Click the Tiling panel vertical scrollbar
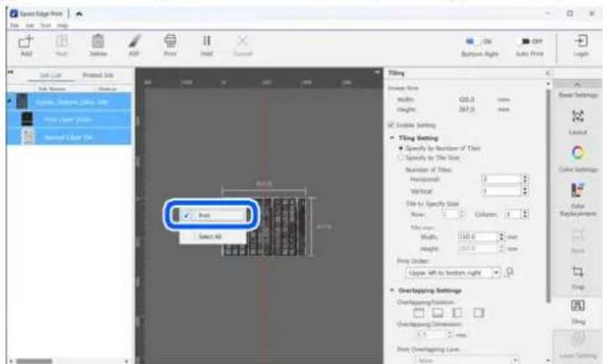This screenshot has width=603, height=364. (548, 195)
